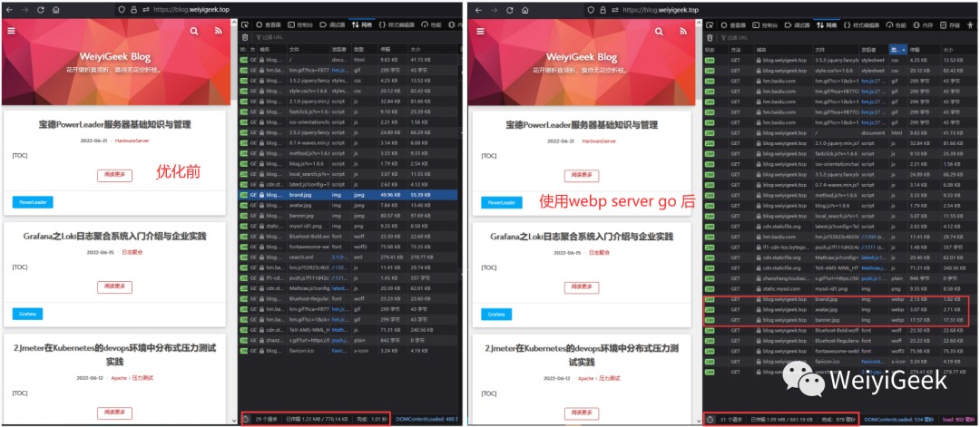Click the element picker icon in the left devtools

coord(245,25)
